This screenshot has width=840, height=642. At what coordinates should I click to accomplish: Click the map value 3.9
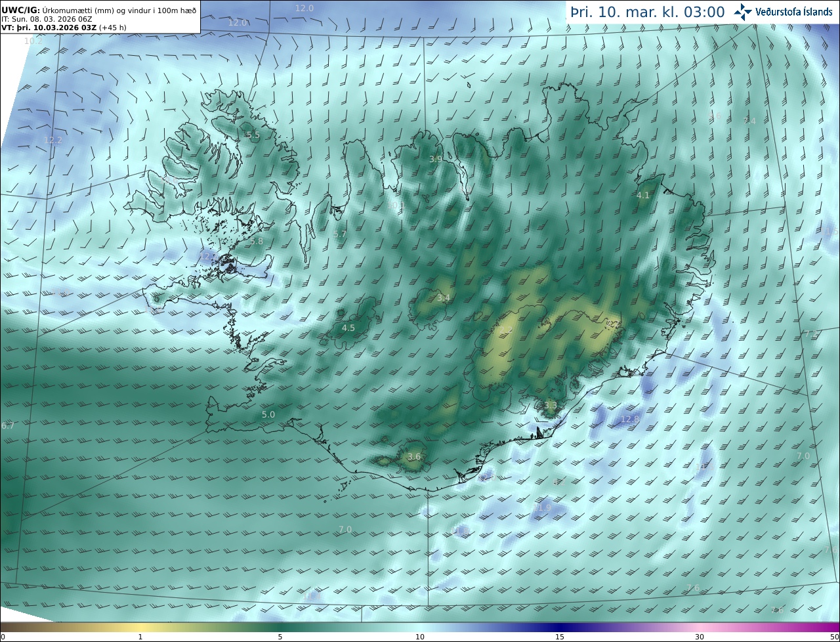click(436, 159)
